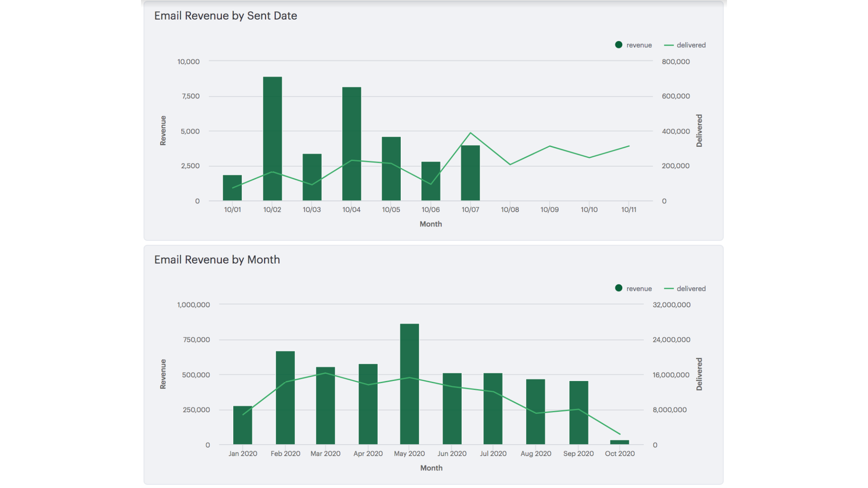Click the delivered line dip at 10/06
868x488 pixels.
coord(431,184)
